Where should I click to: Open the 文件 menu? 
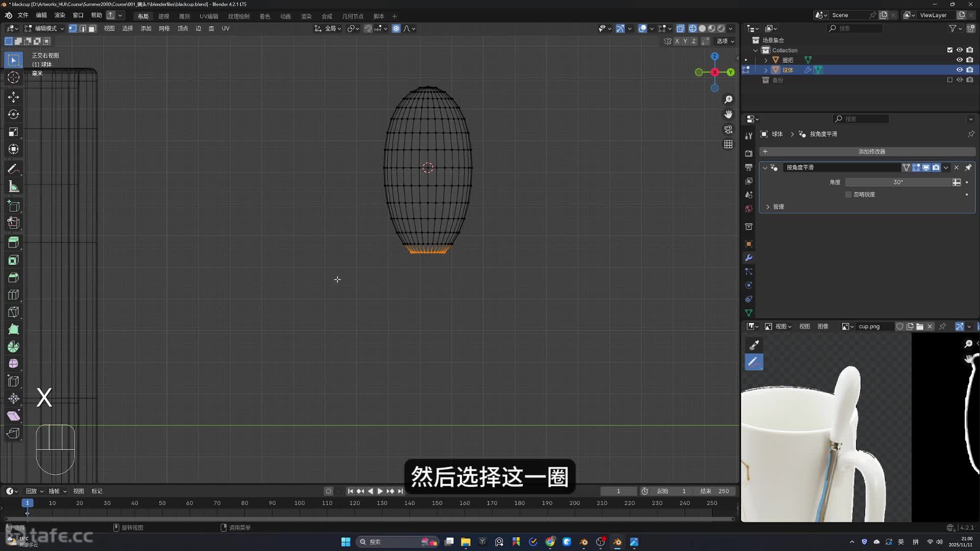tap(23, 16)
